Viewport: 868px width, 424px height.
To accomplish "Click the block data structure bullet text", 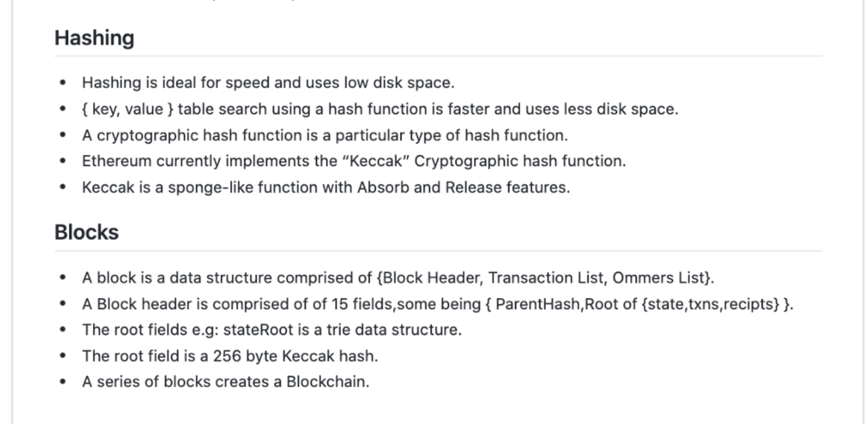I will (x=398, y=277).
